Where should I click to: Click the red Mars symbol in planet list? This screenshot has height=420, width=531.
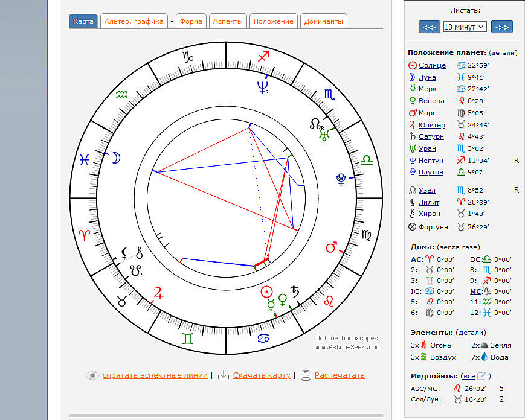tap(413, 113)
